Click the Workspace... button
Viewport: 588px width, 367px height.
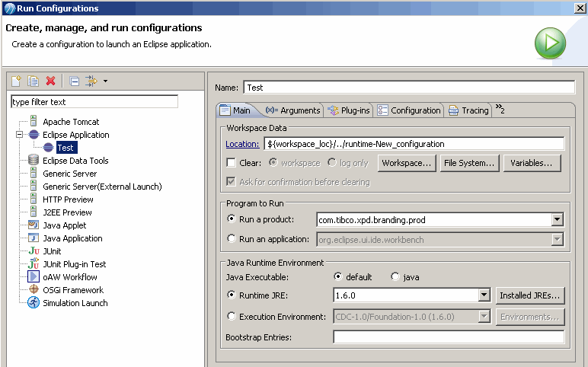click(x=407, y=163)
